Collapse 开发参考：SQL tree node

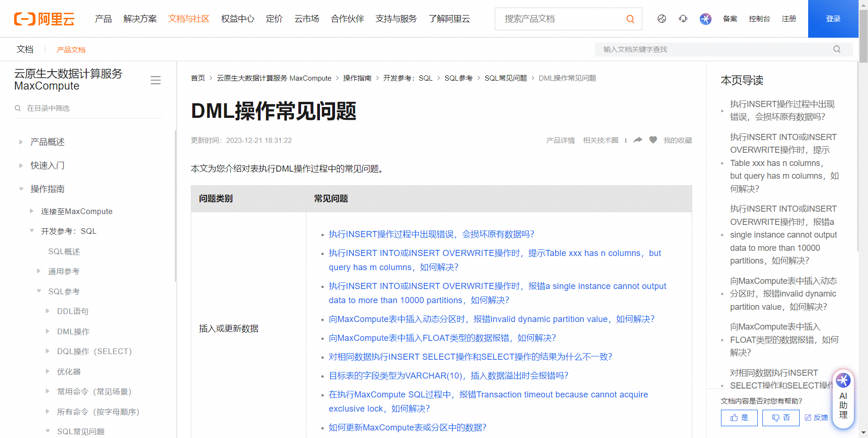(32, 231)
